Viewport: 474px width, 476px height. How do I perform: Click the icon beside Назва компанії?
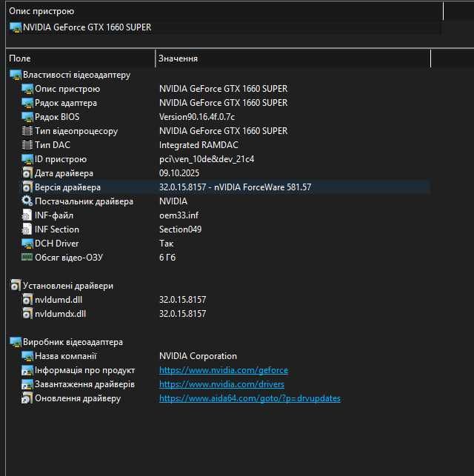click(x=27, y=356)
